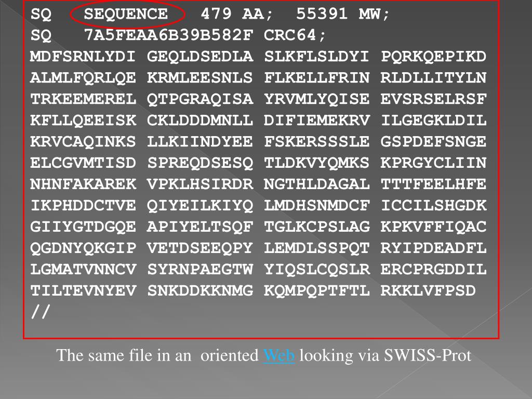Select the 55391 MW; value

(343, 14)
